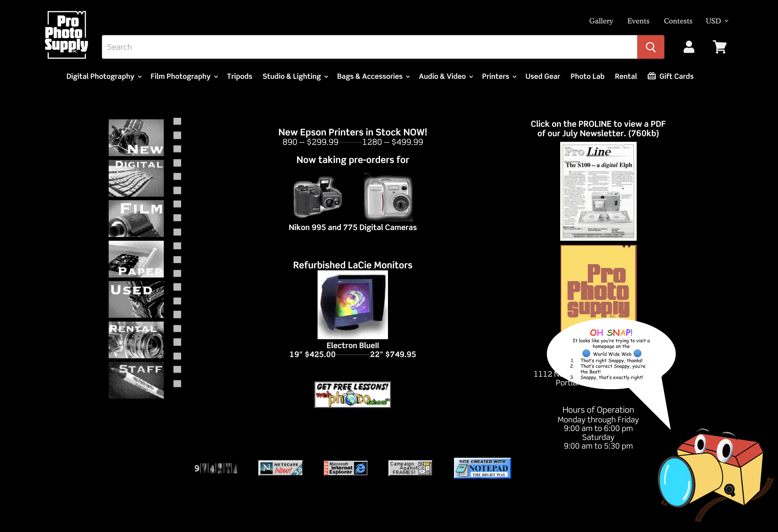This screenshot has height=532, width=778.
Task: Expand the Film Photography menu
Action: coord(184,76)
